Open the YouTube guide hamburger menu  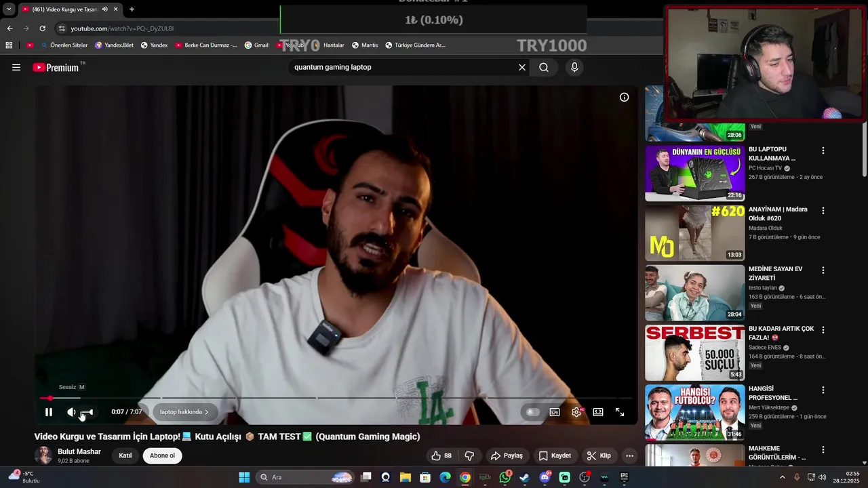[16, 67]
